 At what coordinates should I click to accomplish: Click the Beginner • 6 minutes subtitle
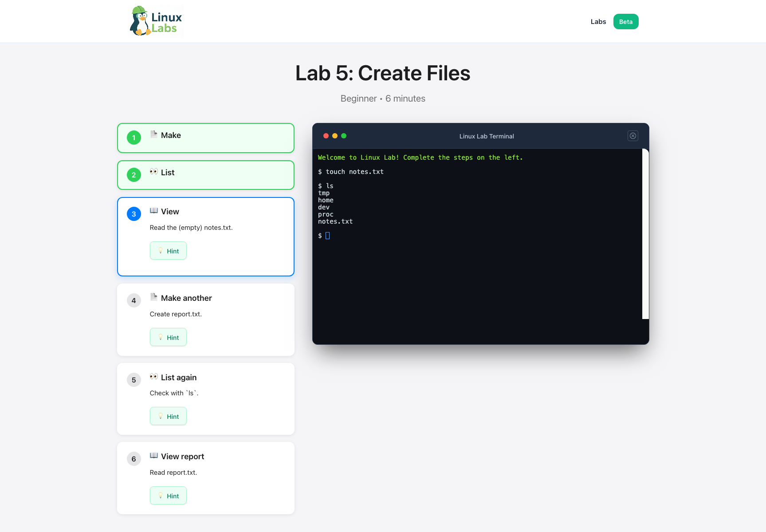click(383, 99)
